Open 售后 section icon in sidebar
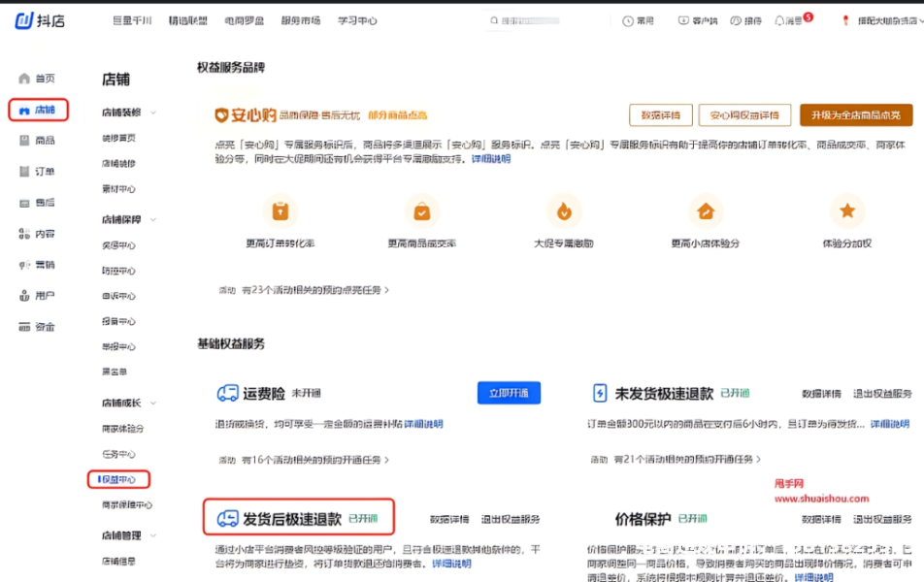924x582 pixels. click(x=25, y=203)
